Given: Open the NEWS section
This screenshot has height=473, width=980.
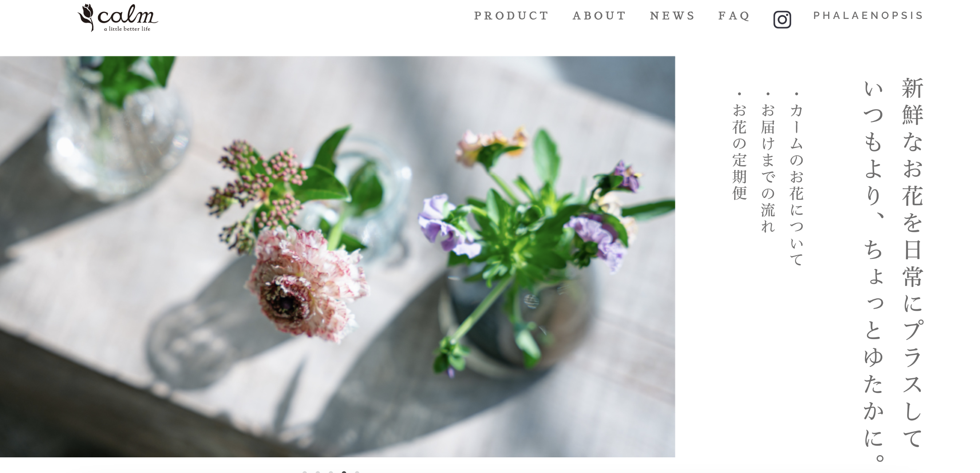Looking at the screenshot, I should [672, 16].
